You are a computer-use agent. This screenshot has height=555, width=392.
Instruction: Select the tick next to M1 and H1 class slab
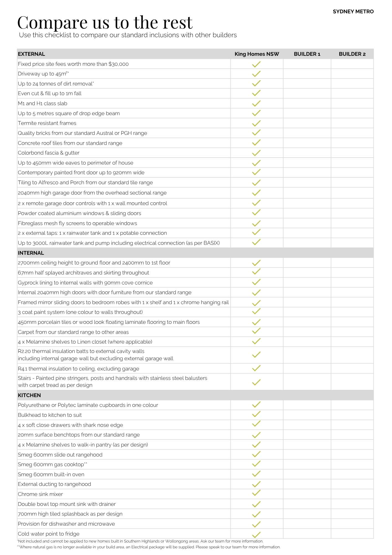256,103
